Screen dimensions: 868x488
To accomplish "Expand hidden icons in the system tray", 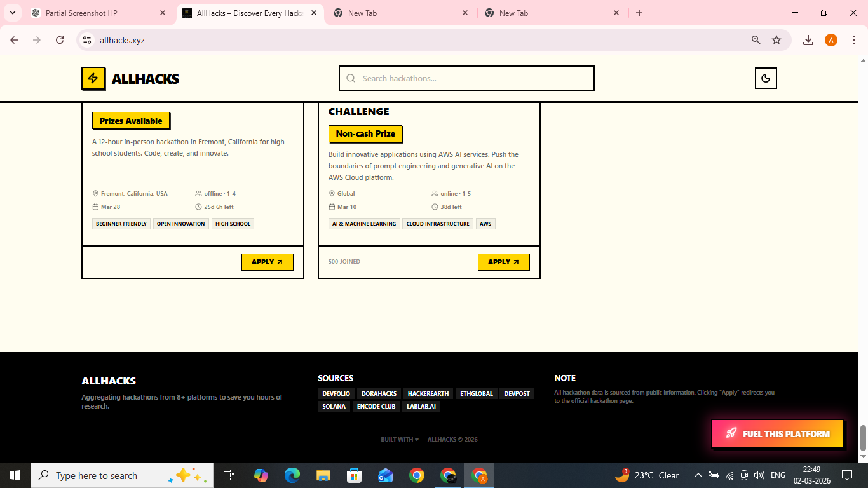I will [x=698, y=475].
